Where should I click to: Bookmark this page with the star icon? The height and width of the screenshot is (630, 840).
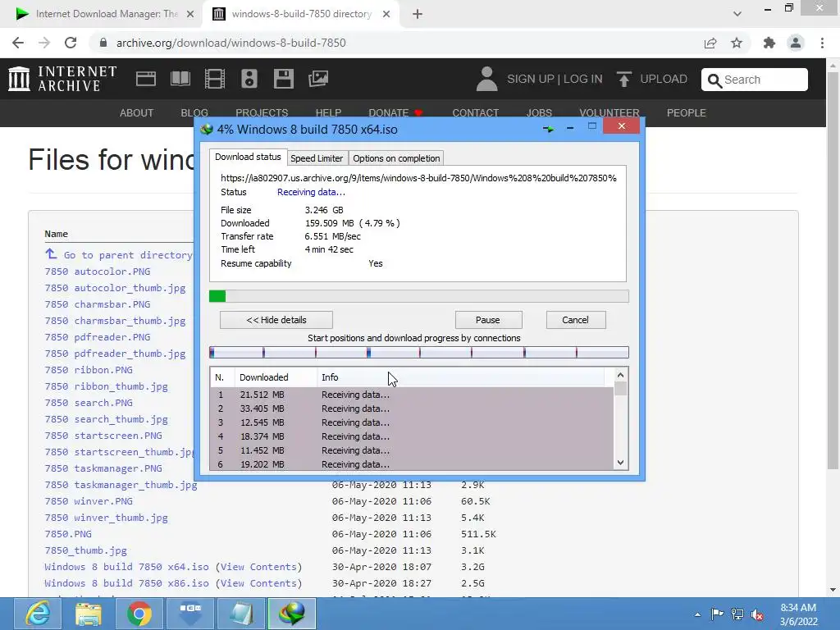coord(737,43)
